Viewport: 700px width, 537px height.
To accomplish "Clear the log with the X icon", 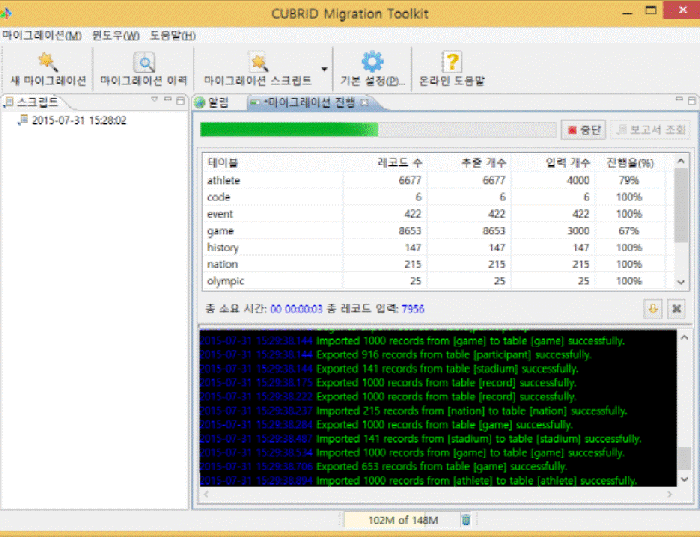I will (x=676, y=309).
